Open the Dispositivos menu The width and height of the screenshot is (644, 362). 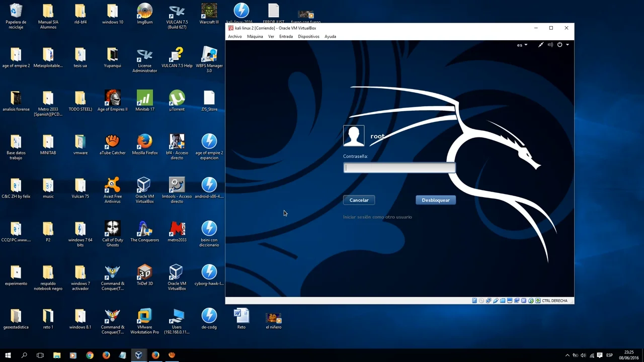tap(308, 37)
